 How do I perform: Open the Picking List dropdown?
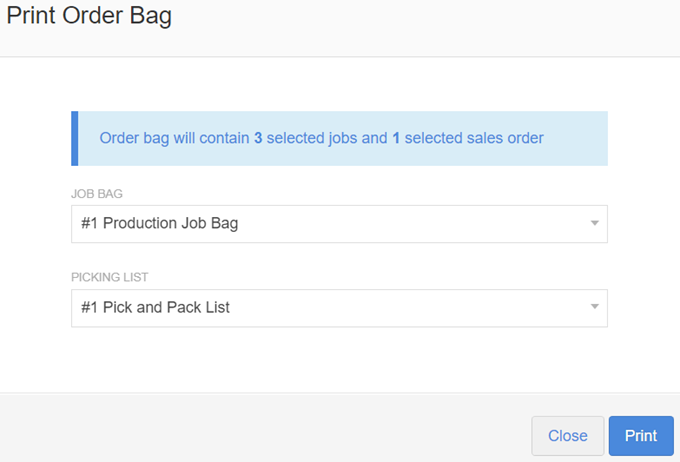tap(338, 308)
